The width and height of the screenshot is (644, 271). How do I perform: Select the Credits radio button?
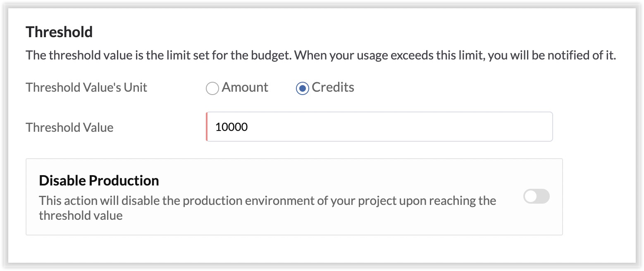(302, 88)
